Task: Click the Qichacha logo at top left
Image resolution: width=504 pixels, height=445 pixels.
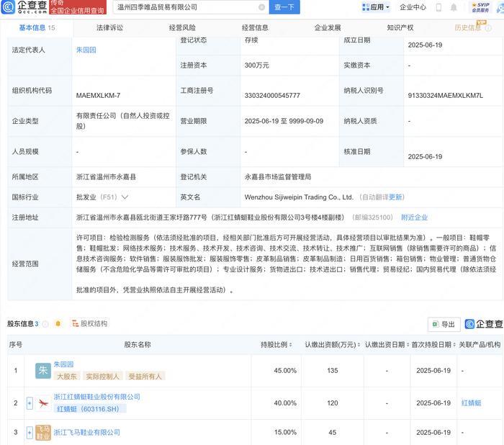Action: coord(24,6)
